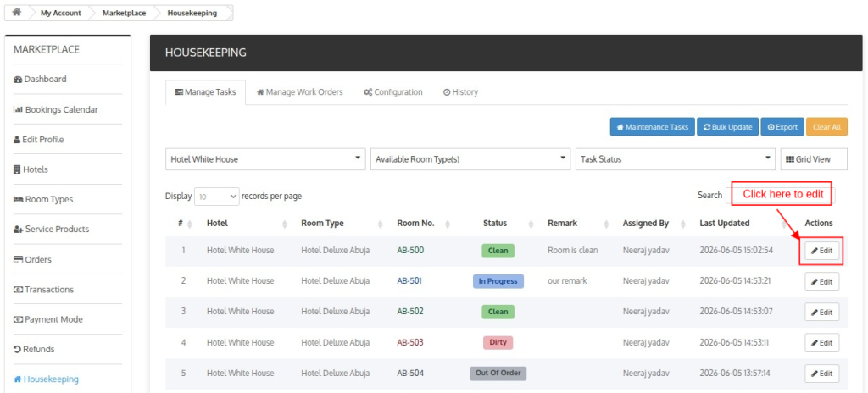868x393 pixels.
Task: Click Export button
Action: point(782,127)
